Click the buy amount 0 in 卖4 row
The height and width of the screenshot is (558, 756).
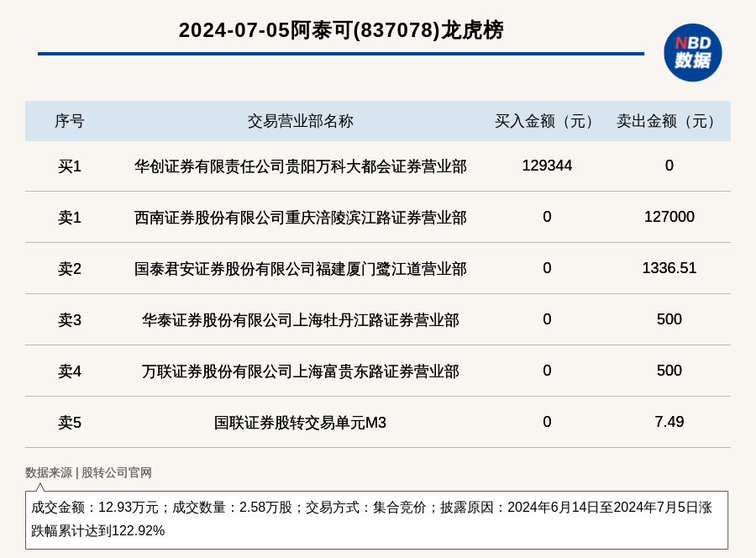click(x=547, y=371)
